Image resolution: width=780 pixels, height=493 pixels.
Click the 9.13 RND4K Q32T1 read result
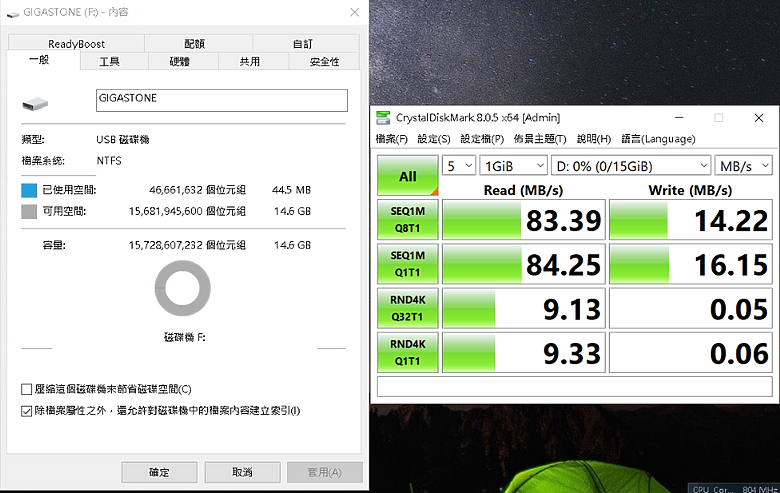tap(524, 308)
